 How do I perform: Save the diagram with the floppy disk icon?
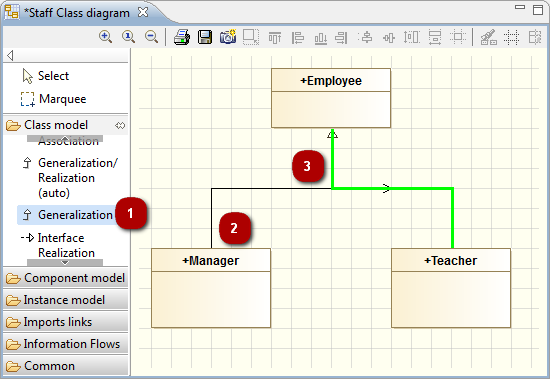pyautogui.click(x=205, y=37)
